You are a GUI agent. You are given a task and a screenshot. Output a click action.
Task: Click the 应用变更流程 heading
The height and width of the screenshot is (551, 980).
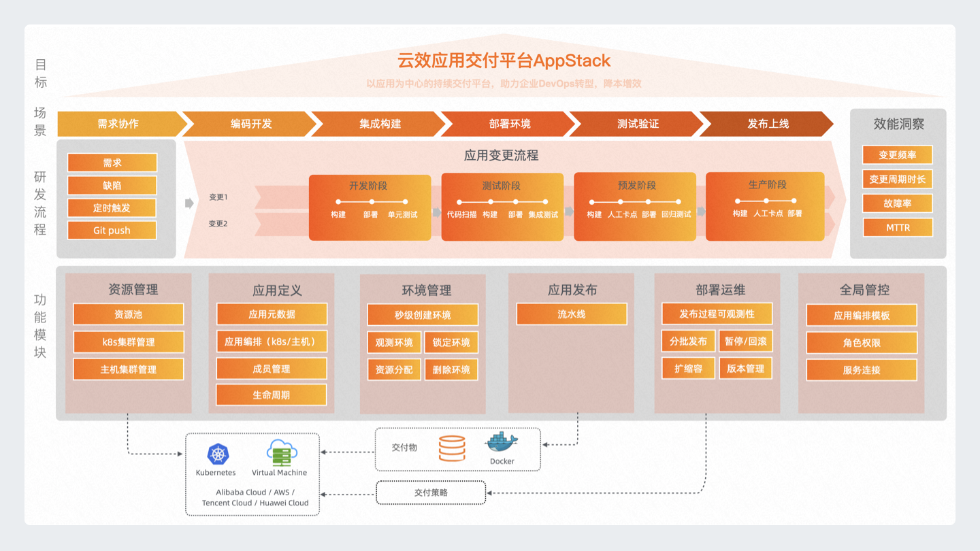(502, 155)
